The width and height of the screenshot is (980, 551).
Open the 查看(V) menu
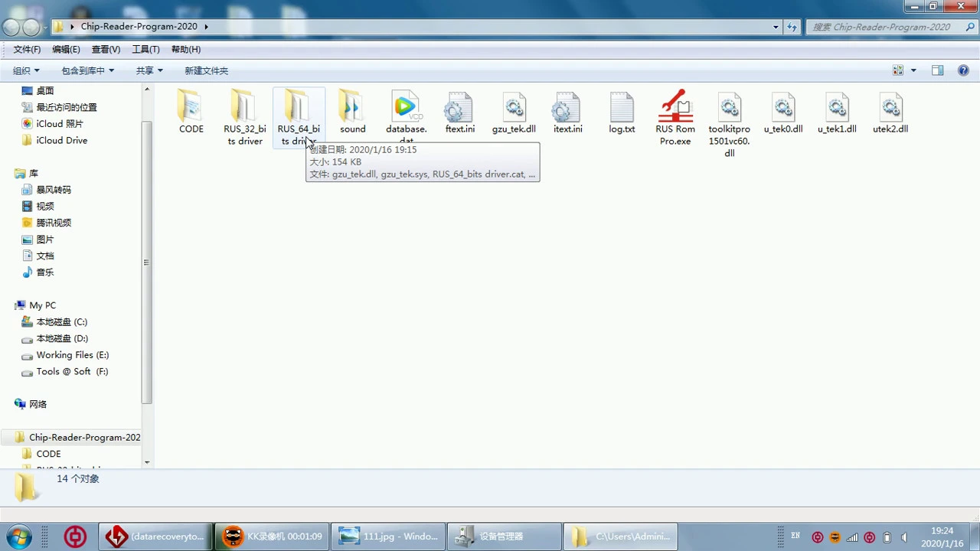point(106,49)
